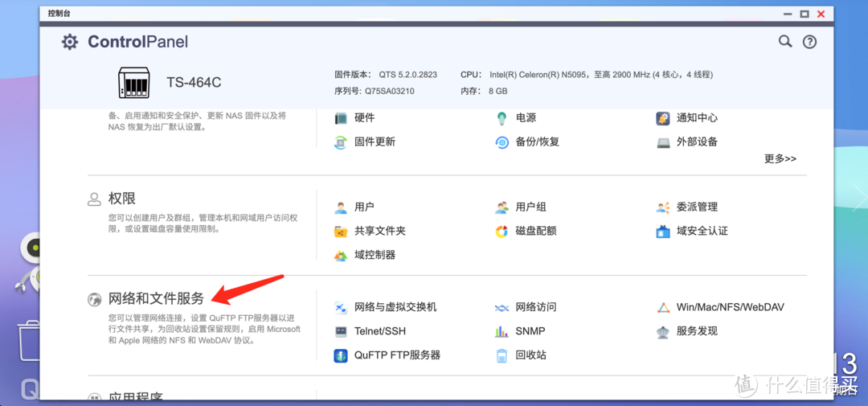
Task: Open the 备份/恢复 icon
Action: tap(502, 142)
